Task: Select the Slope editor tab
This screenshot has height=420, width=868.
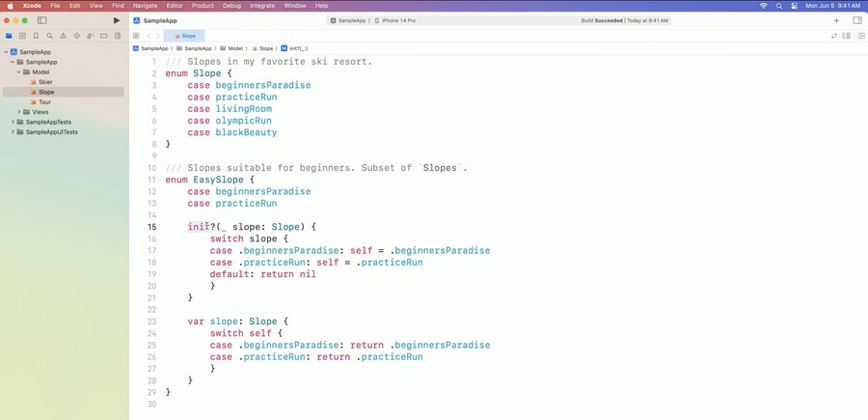Action: coord(184,36)
